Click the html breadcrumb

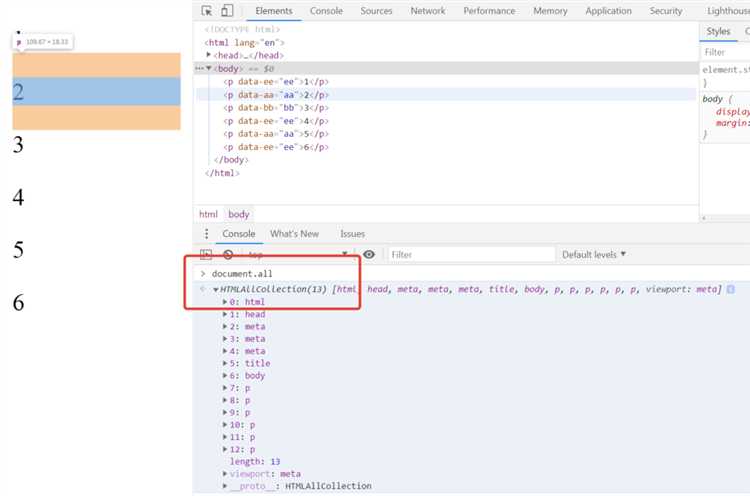tap(208, 214)
